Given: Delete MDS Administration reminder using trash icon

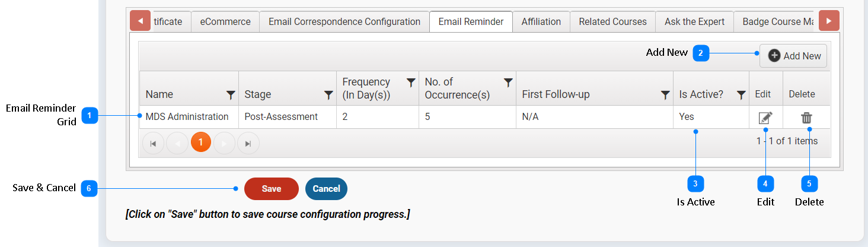Looking at the screenshot, I should click(806, 118).
